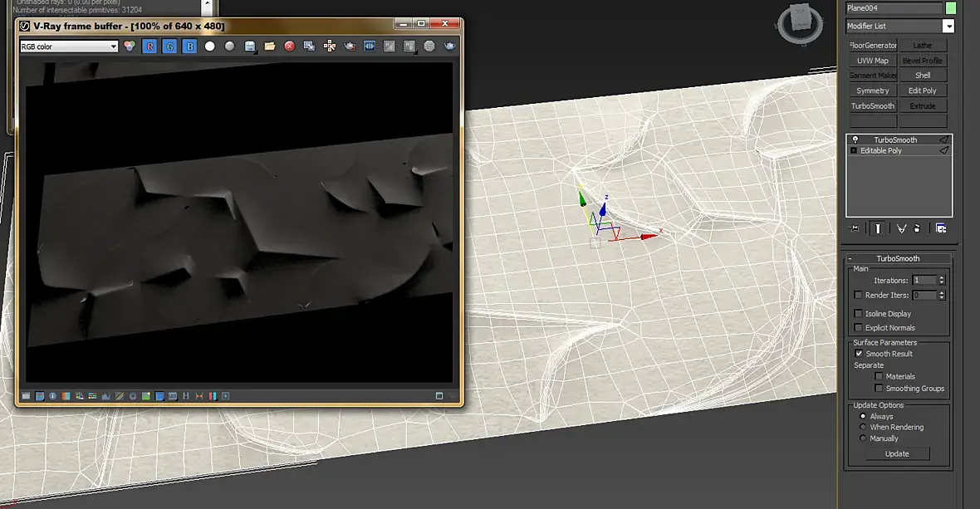Enable the Explicit Normals checkbox

click(858, 327)
